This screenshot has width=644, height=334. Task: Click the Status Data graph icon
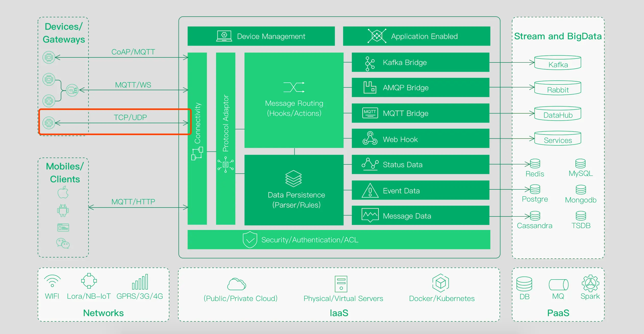tap(370, 164)
